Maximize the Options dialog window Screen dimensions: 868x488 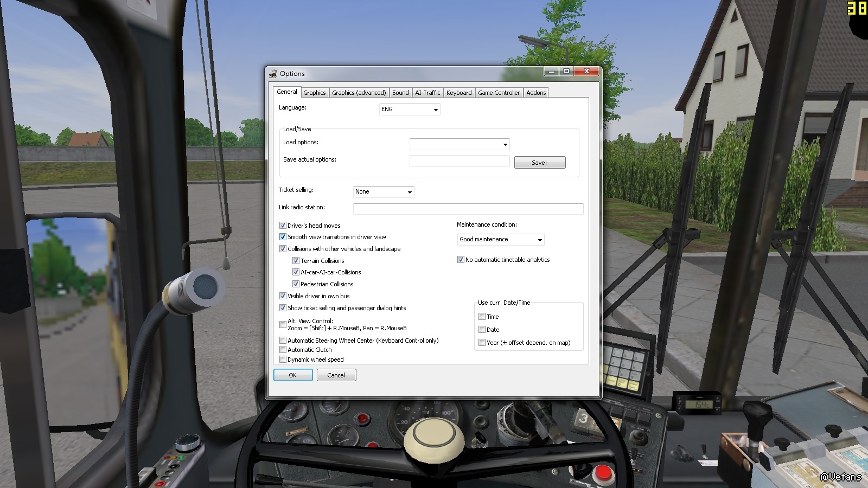[x=566, y=72]
